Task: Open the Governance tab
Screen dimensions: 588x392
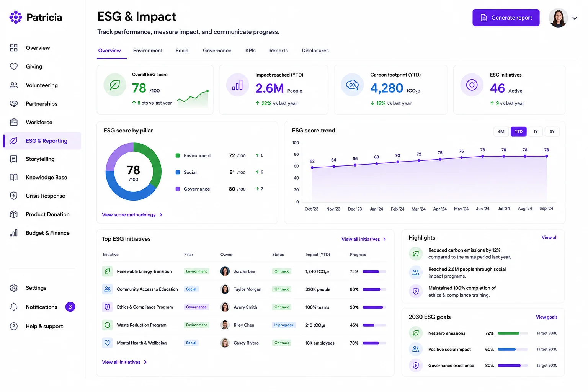Action: tap(217, 51)
